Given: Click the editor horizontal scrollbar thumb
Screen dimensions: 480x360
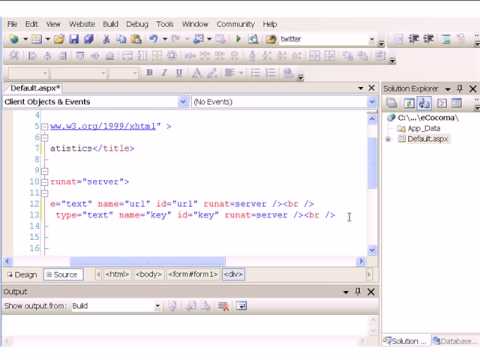Looking at the screenshot, I should pos(148,261).
